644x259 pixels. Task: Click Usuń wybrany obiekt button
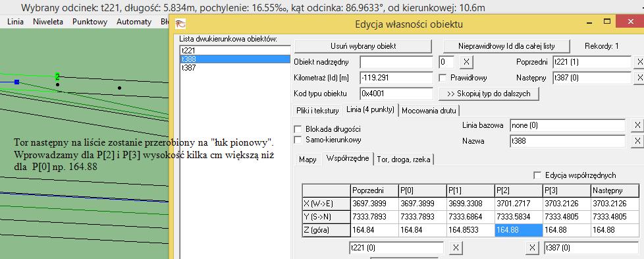(x=363, y=46)
